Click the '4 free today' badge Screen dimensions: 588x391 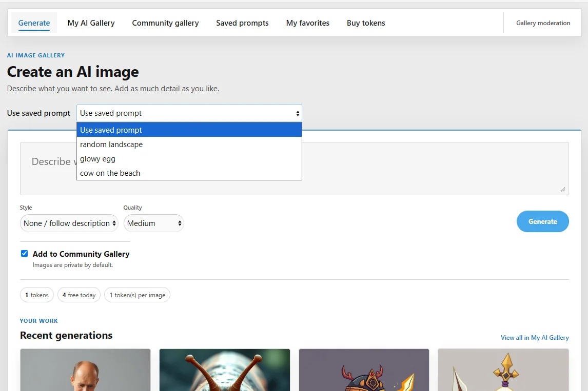pyautogui.click(x=79, y=295)
